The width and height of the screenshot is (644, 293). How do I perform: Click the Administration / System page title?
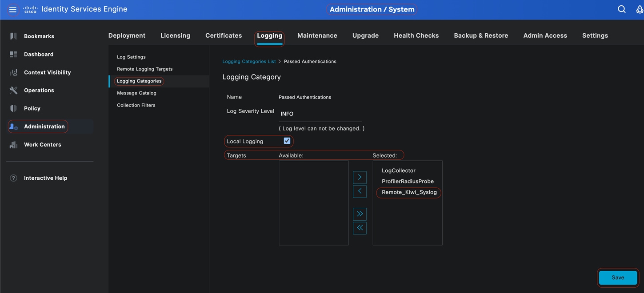coord(372,9)
